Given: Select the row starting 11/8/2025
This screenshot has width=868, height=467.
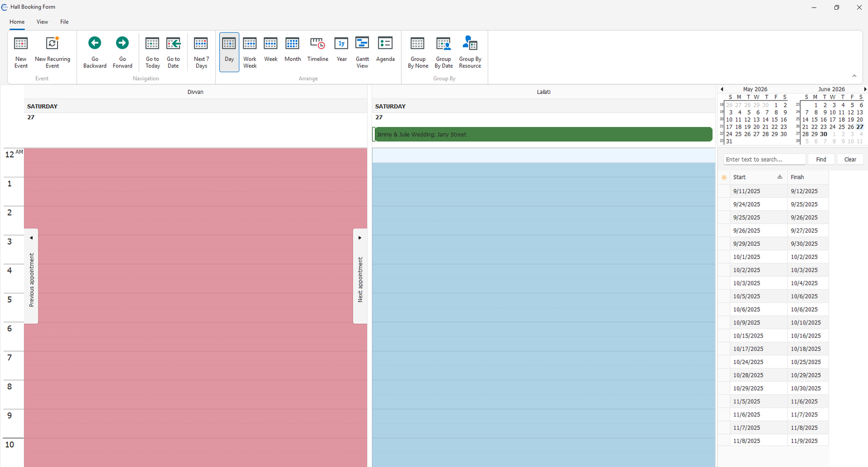Looking at the screenshot, I should tap(774, 441).
